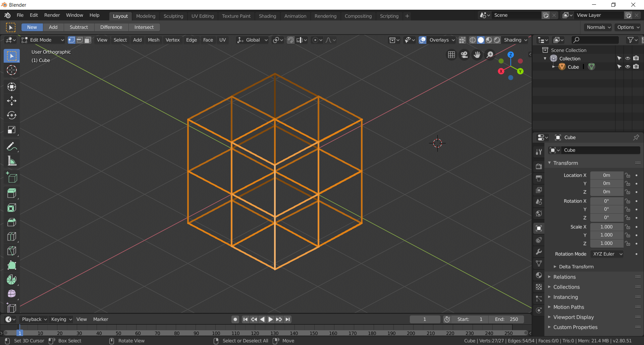Viewport: 644px width, 345px height.
Task: Open the Global orientation dropdown
Action: click(x=253, y=40)
